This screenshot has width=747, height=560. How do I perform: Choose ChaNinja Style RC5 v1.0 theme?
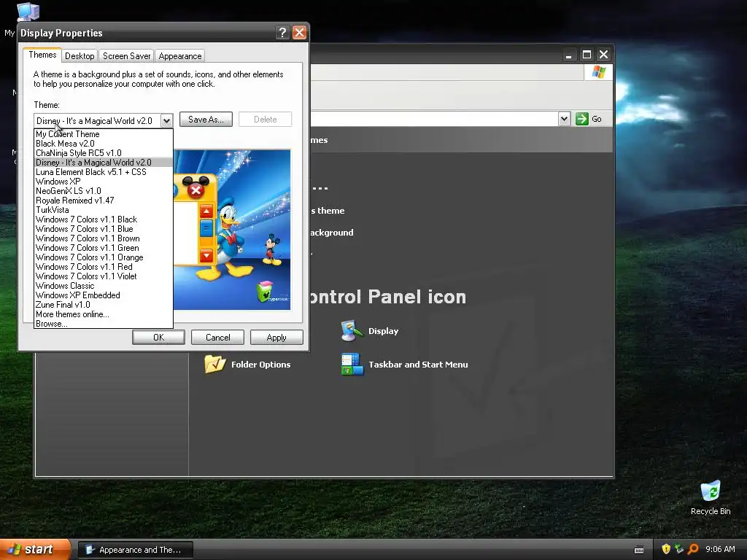[x=104, y=153]
